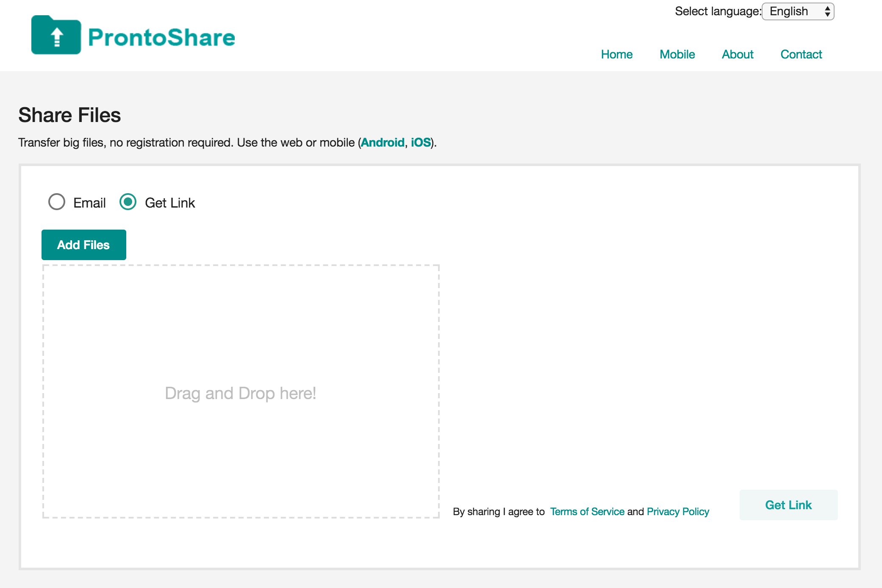Open the iOS app link
The width and height of the screenshot is (882, 588).
pyautogui.click(x=421, y=142)
